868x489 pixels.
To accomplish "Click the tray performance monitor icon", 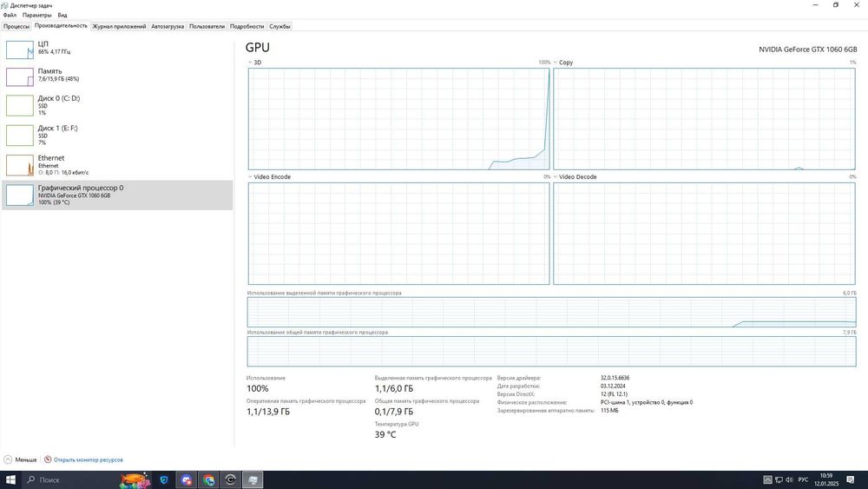I will pos(768,479).
